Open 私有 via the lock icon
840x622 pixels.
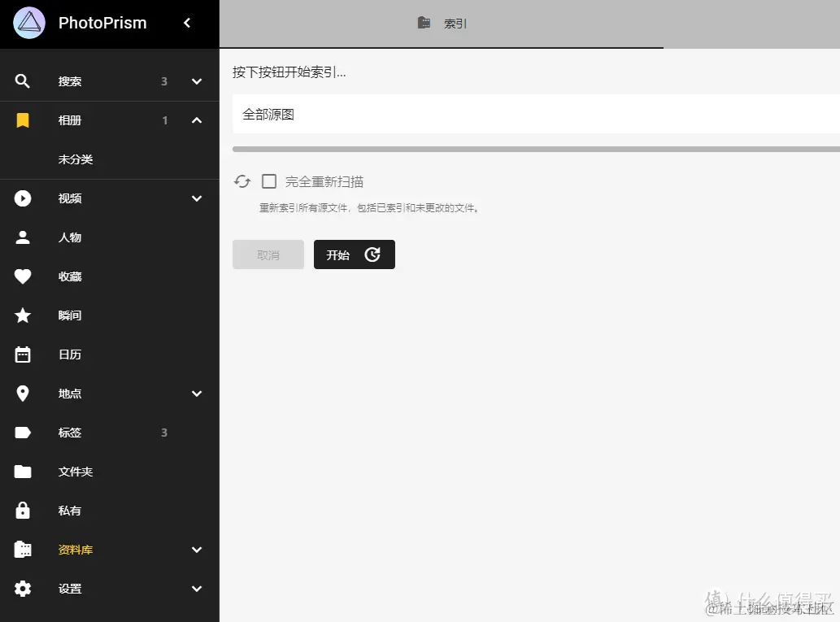(x=22, y=510)
